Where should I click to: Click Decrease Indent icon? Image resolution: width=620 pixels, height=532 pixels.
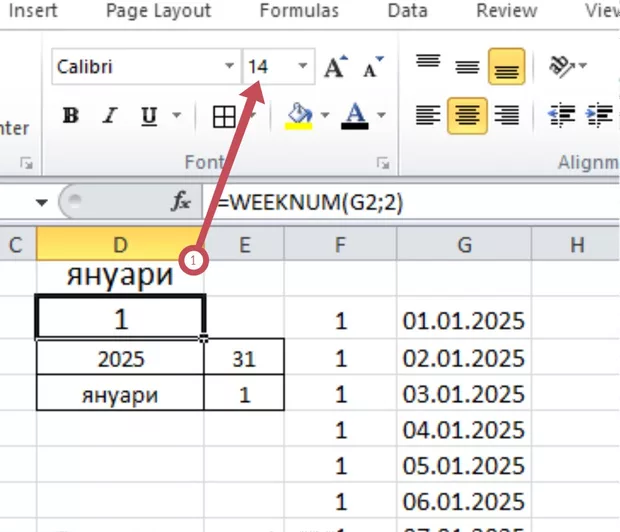(561, 115)
